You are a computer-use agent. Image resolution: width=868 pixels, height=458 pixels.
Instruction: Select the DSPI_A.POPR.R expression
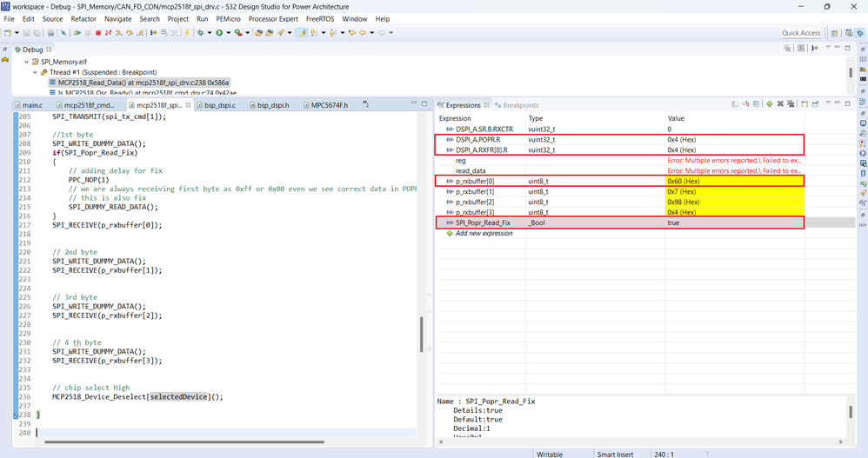pos(478,139)
